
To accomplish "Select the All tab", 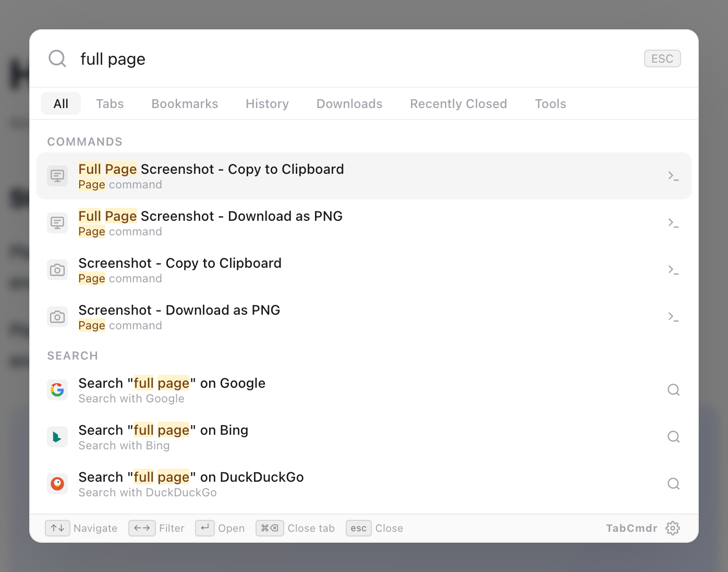I will pos(61,103).
